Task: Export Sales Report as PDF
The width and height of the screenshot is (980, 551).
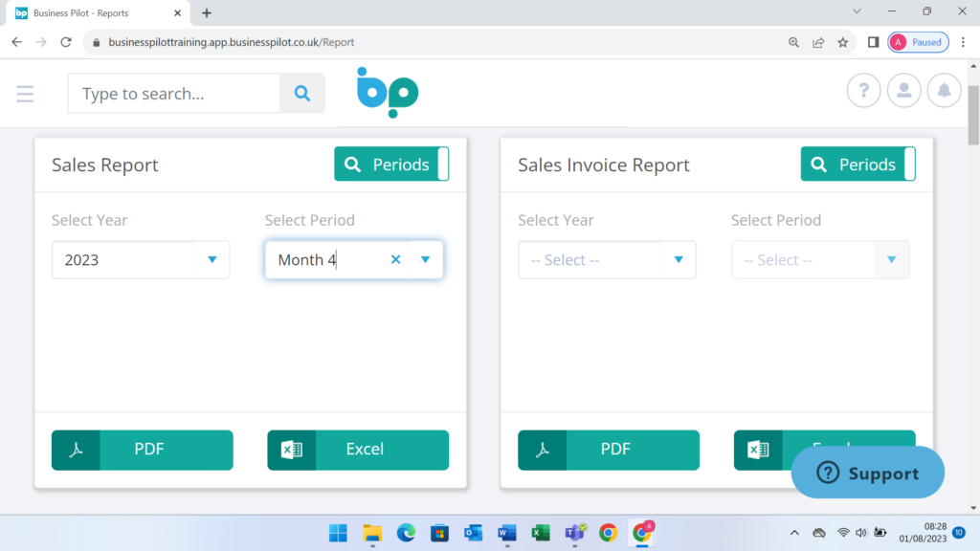Action: coord(143,450)
